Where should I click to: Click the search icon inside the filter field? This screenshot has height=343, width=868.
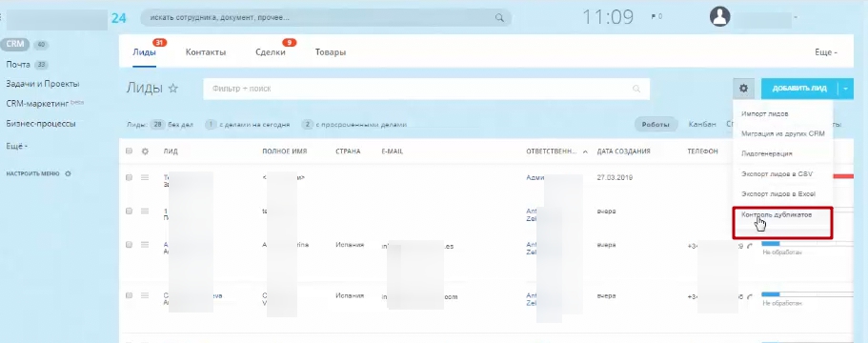click(x=636, y=89)
